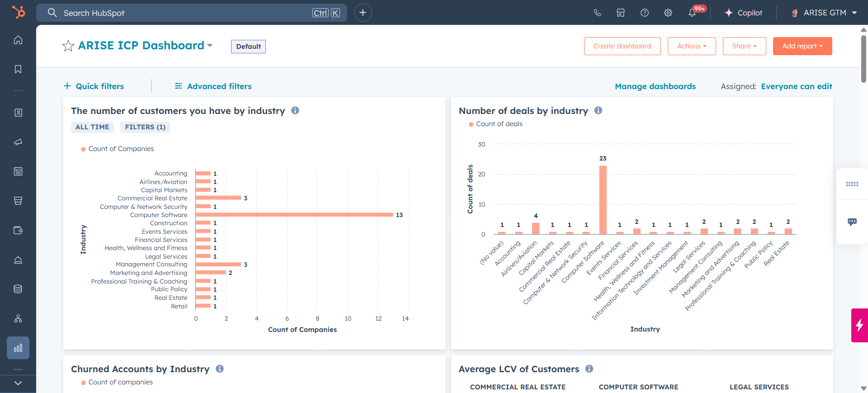Screen dimensions: 868x393
Task: Click the FILTERS (1) tag
Action: [x=145, y=127]
